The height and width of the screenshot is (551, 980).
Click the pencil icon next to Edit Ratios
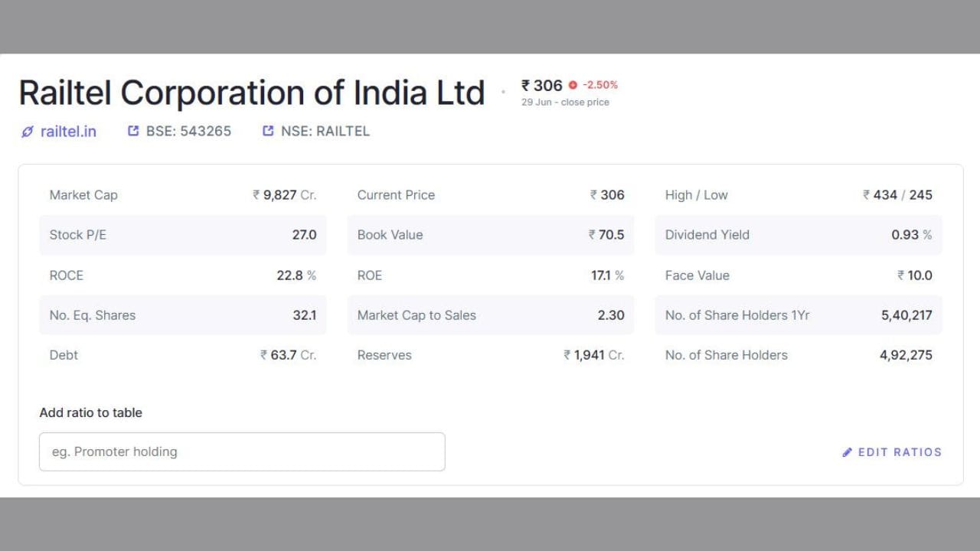click(848, 452)
